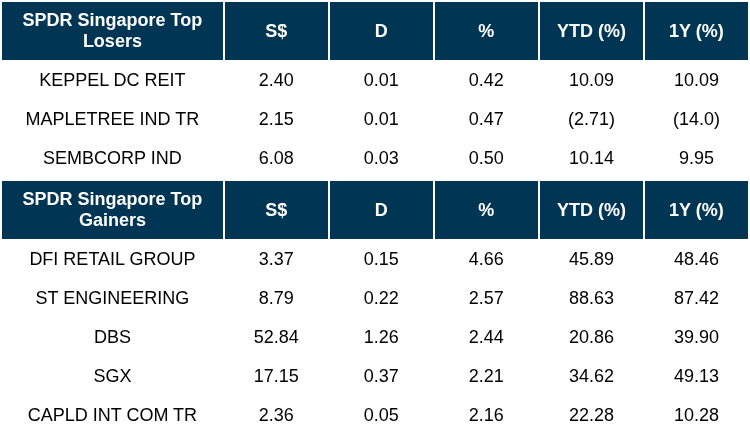750x436 pixels.
Task: Click the DBS stock name
Action: coord(112,337)
